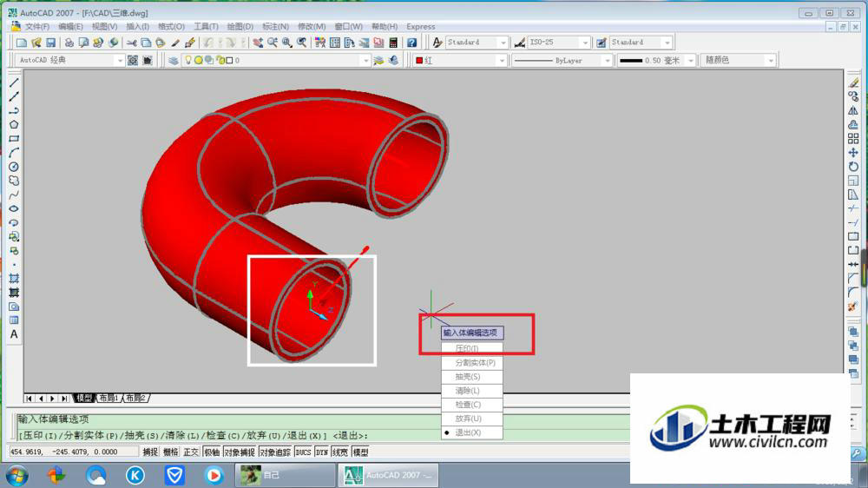Choose 压印(I) in context menu

point(472,348)
